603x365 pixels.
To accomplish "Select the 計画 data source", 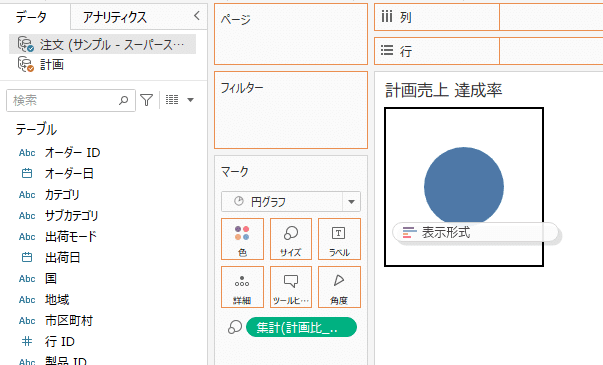I will (52, 64).
